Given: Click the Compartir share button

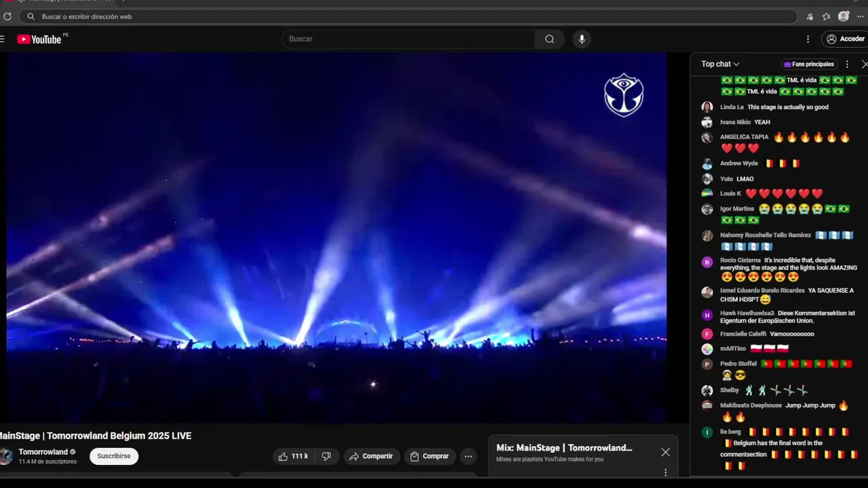Looking at the screenshot, I should pos(371,456).
